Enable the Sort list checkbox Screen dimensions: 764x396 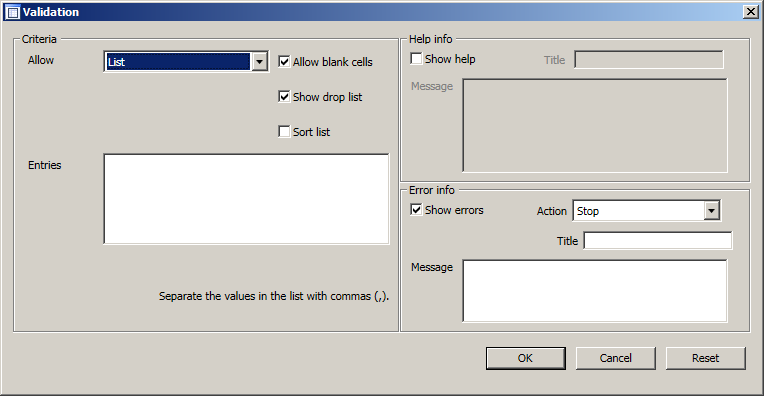(x=284, y=132)
